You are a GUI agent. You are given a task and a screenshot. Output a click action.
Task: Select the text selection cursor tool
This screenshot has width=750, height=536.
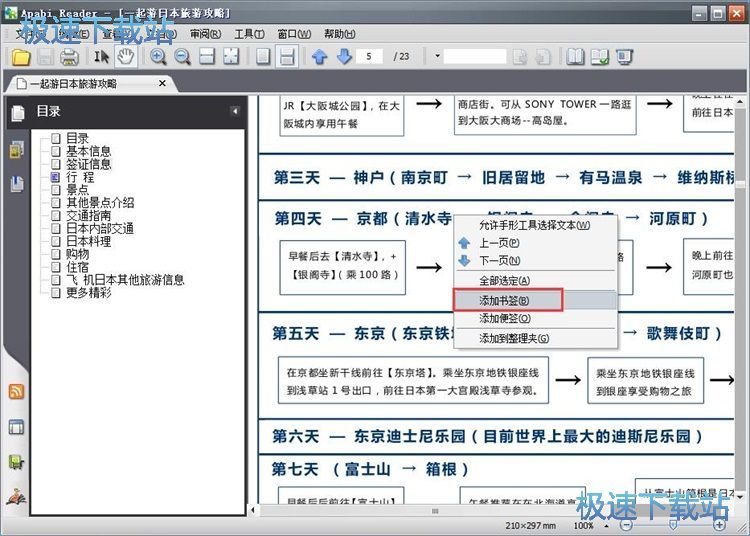[101, 57]
